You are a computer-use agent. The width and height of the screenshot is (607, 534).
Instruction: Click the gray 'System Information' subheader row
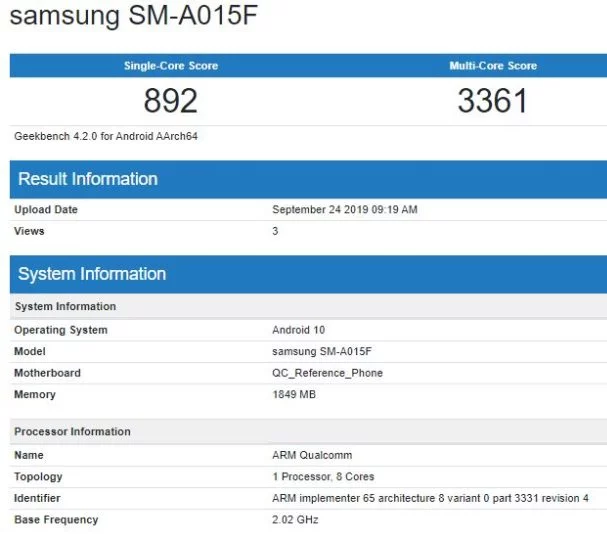pos(308,306)
